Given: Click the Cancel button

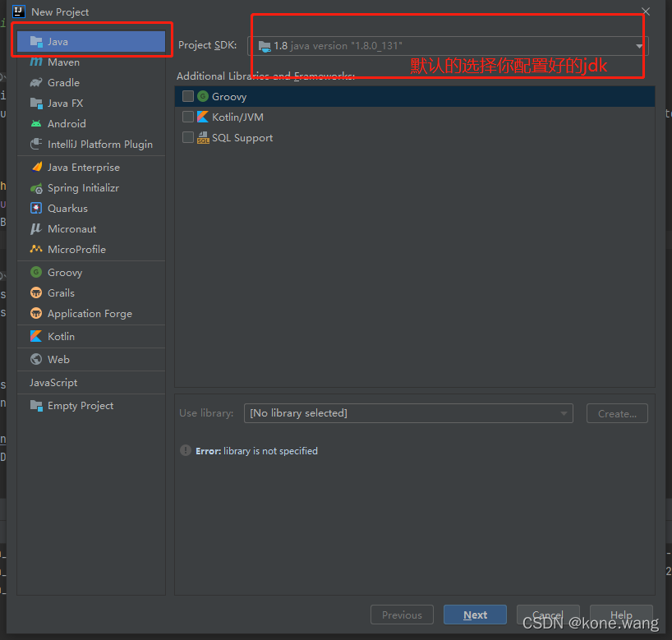Looking at the screenshot, I should [548, 615].
